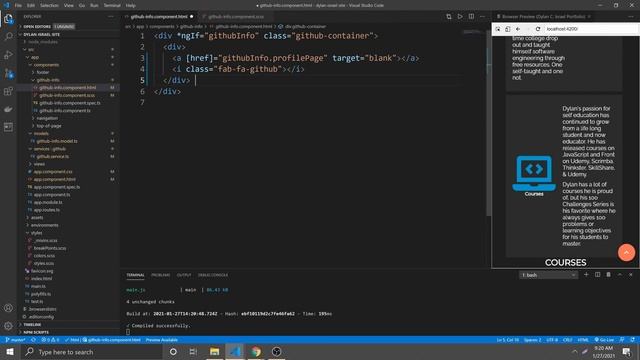Viewport: 640px width, 360px height.
Task: Open Explorer panel more actions ellipsis
Action: pos(111,17)
